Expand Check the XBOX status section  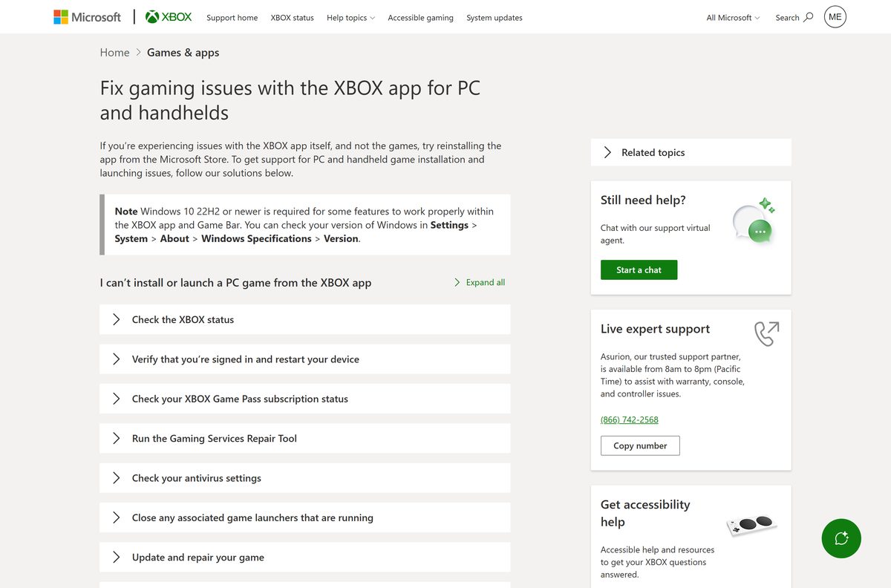point(304,319)
